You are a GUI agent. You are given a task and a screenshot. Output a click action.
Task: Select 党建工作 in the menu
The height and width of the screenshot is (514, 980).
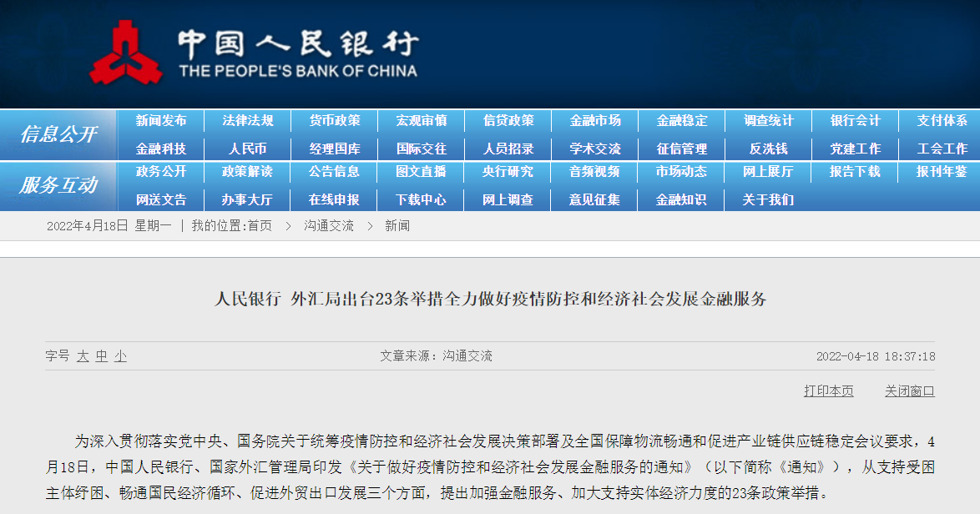[x=855, y=149]
